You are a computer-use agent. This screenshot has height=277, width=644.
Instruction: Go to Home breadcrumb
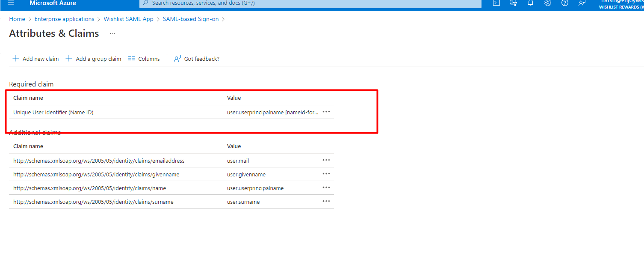click(x=17, y=19)
